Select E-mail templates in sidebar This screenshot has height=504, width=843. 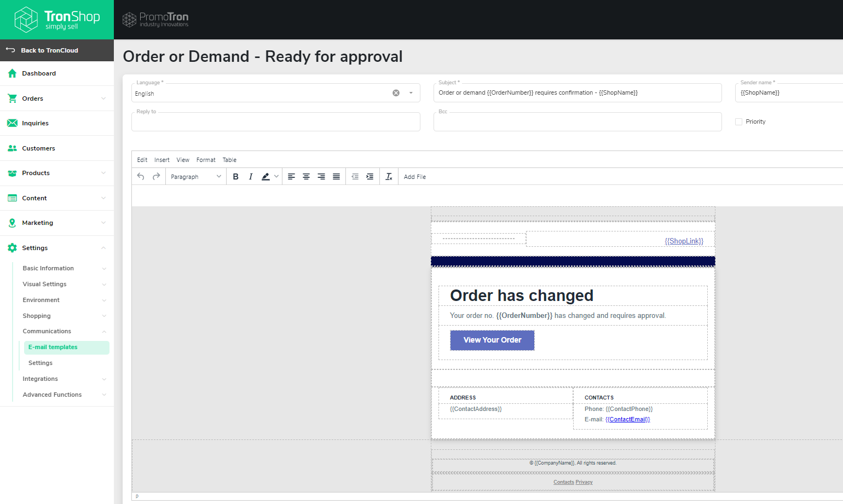point(67,347)
